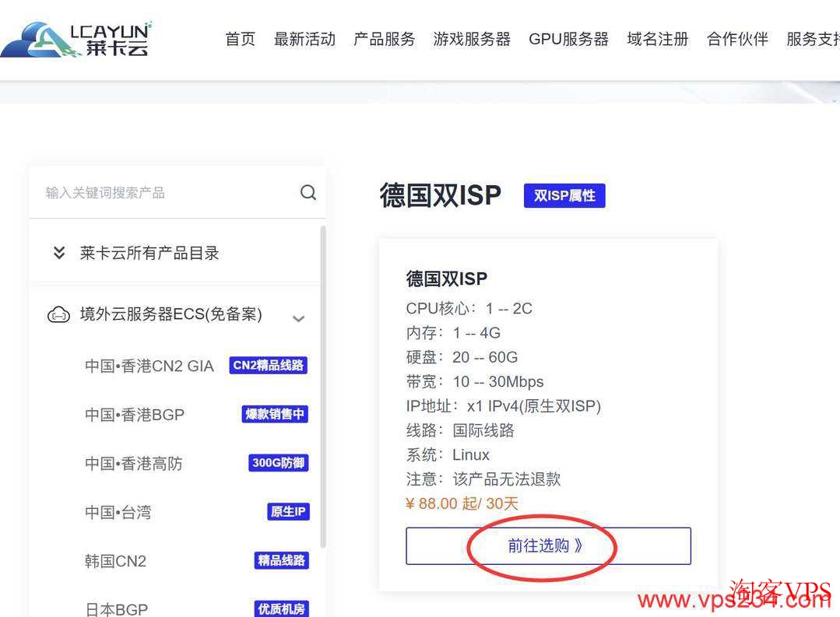Screen dimensions: 840x617
Task: Click the 优质机房 badge
Action: pyautogui.click(x=281, y=608)
